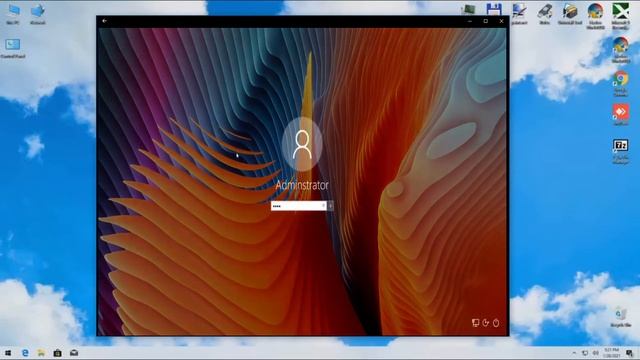Open File Explorer from the taskbar
The height and width of the screenshot is (360, 640).
point(41,353)
